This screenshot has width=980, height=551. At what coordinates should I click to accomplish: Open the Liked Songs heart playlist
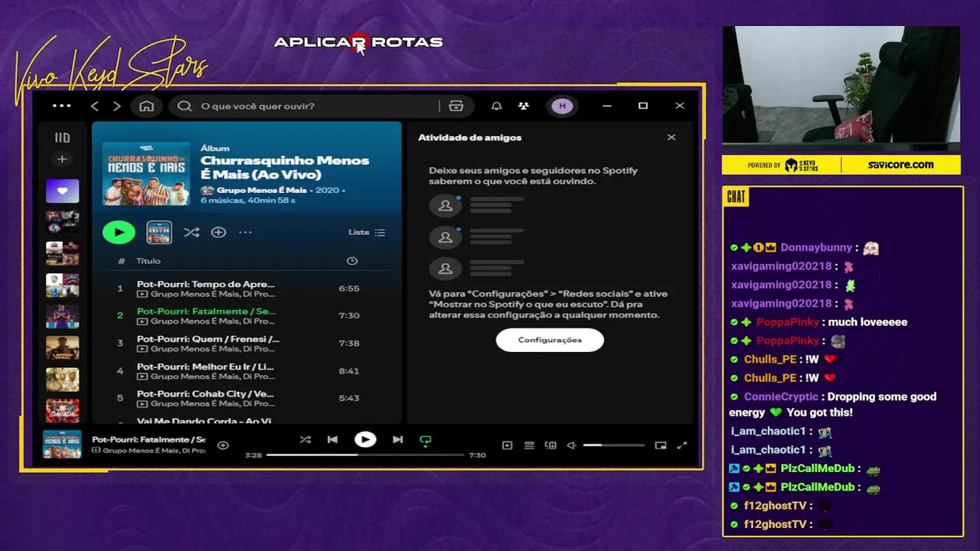(62, 191)
